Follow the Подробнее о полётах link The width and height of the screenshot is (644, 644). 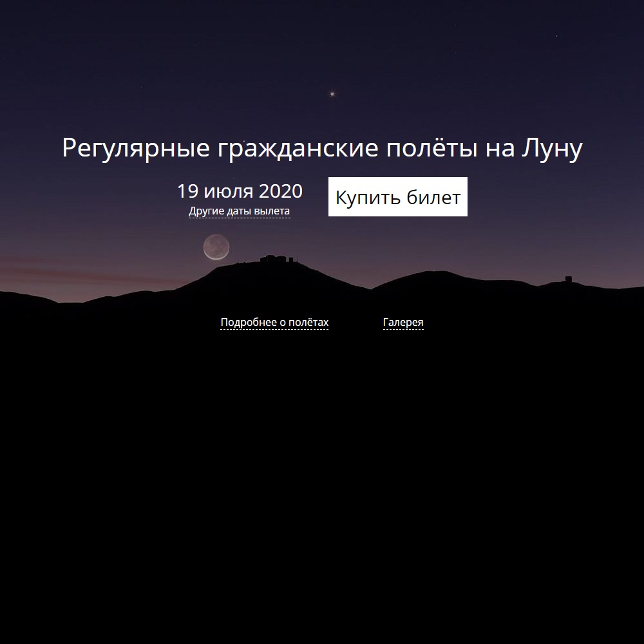click(x=274, y=323)
